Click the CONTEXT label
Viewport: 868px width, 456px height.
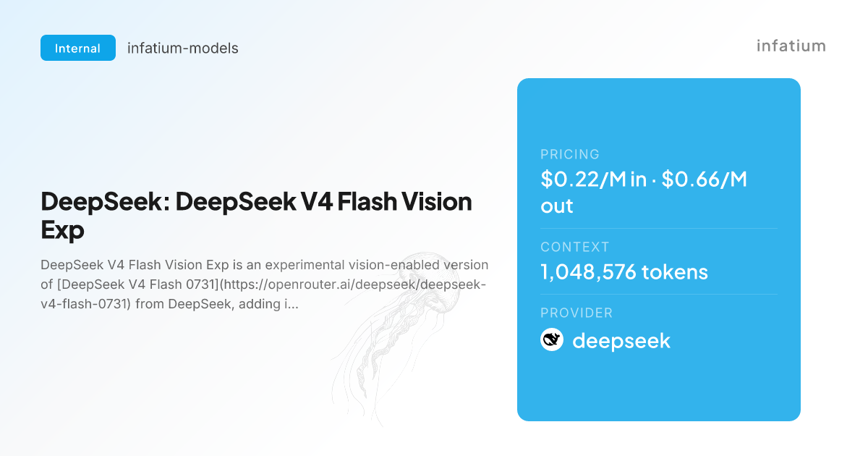click(x=575, y=247)
